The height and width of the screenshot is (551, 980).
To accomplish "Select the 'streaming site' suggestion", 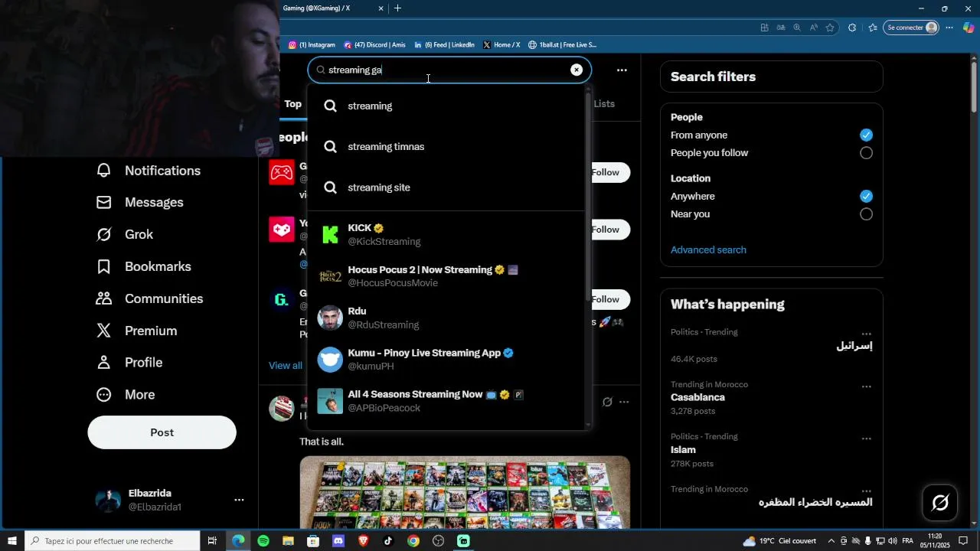I will pyautogui.click(x=446, y=187).
